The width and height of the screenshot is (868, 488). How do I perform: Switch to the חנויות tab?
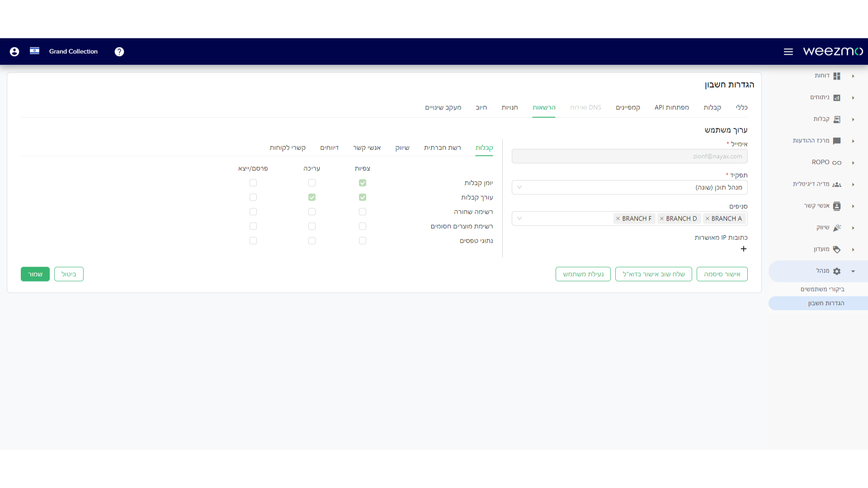point(509,108)
